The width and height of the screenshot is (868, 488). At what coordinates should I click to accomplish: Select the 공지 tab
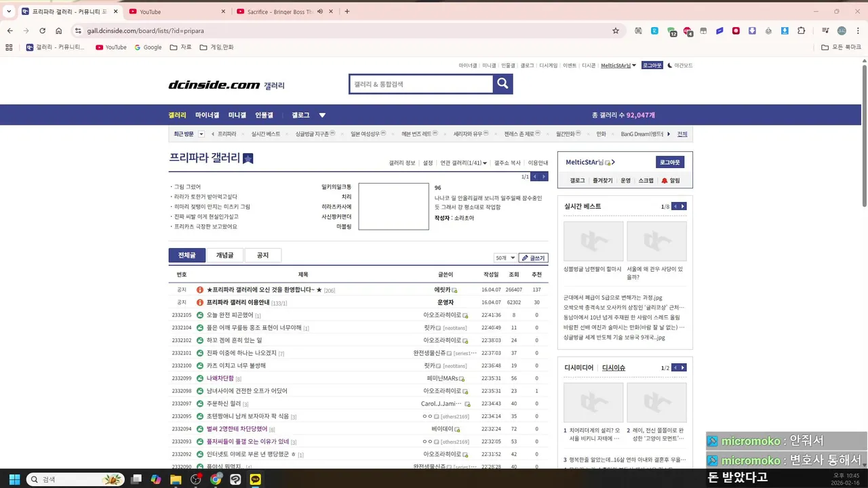(262, 255)
